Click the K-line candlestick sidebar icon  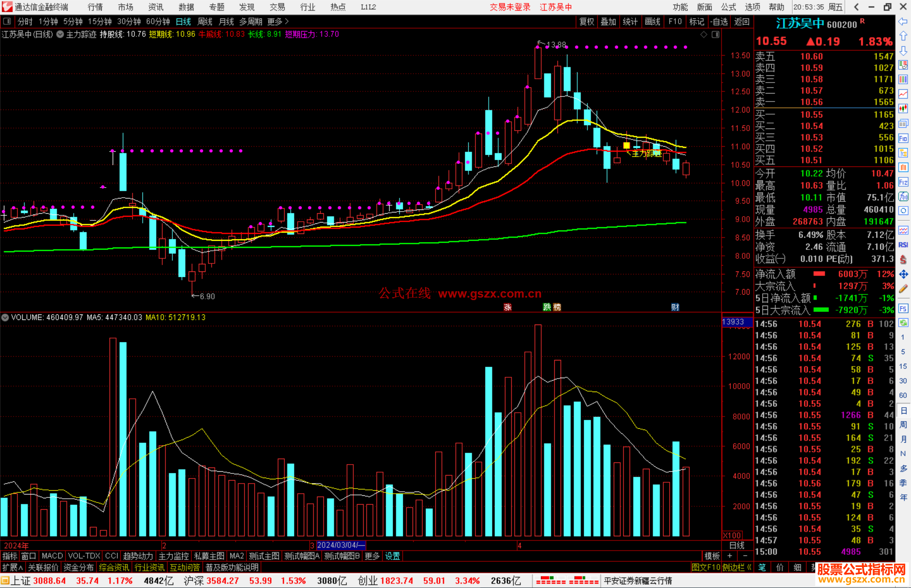[903, 109]
